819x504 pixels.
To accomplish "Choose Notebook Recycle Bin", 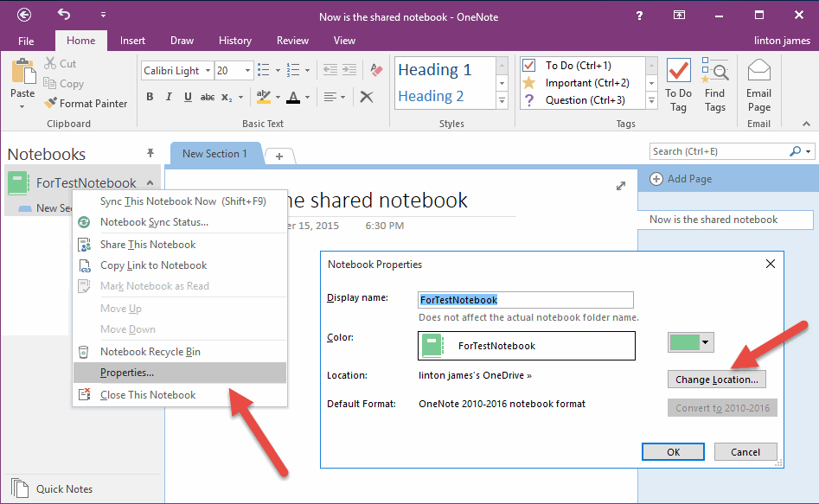I will click(180, 352).
